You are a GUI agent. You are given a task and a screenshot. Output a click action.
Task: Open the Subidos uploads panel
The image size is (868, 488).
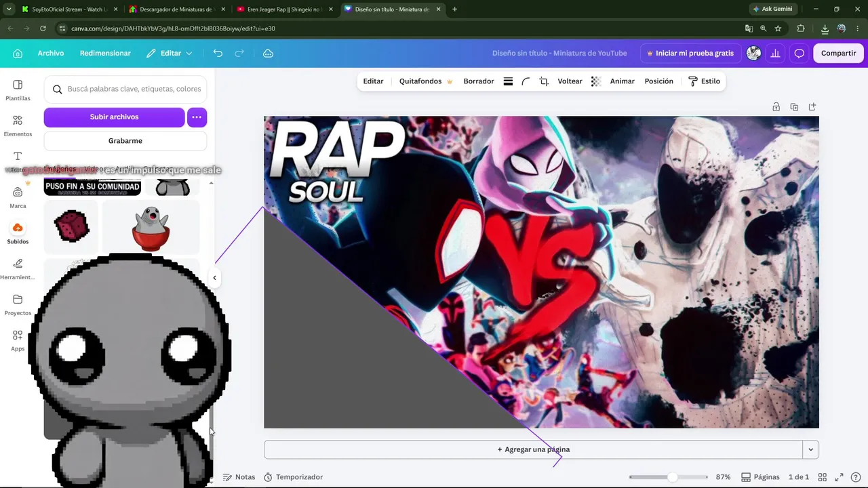pyautogui.click(x=18, y=233)
